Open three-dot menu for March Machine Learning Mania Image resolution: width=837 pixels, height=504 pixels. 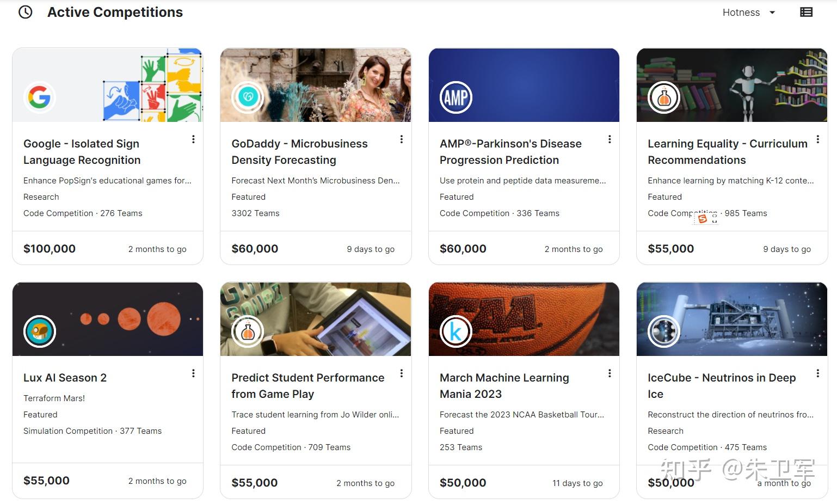click(610, 373)
